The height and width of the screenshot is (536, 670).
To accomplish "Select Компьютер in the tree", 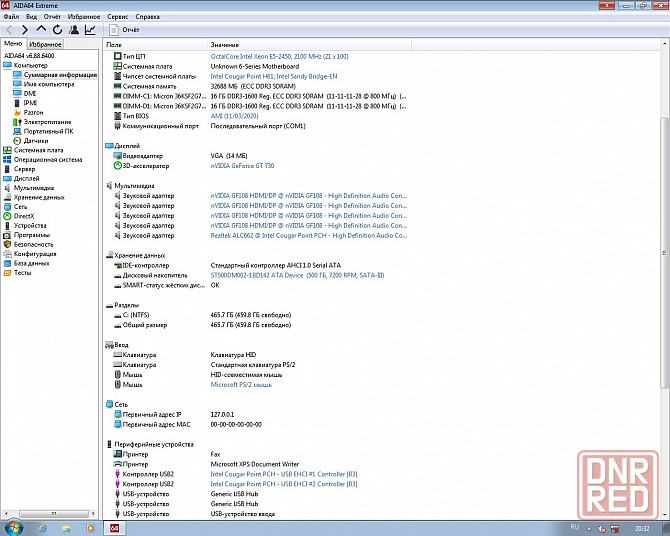I will coord(26,65).
